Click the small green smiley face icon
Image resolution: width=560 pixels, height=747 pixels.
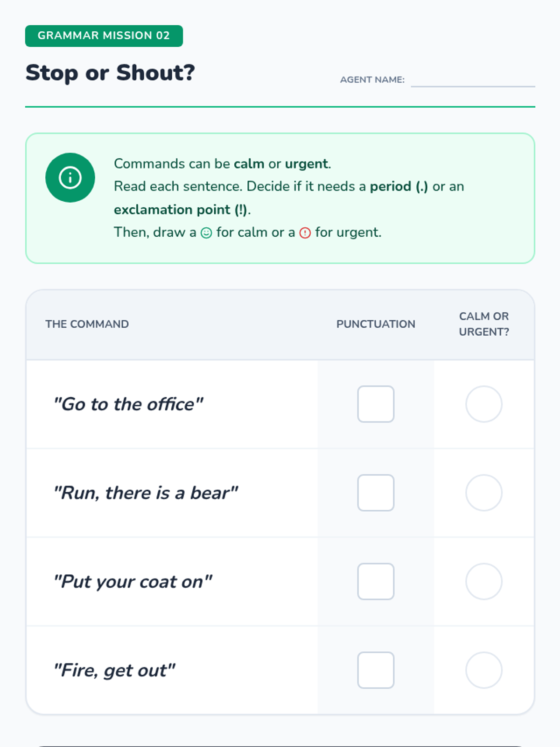tap(206, 233)
